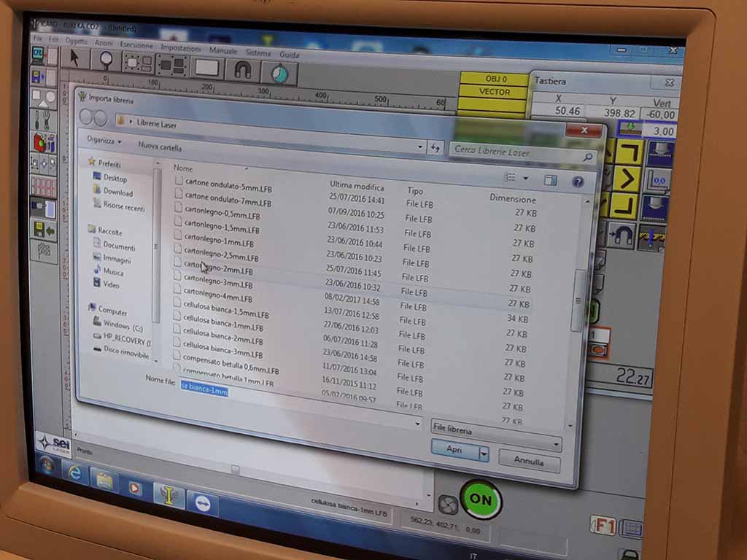Select file cartonlegno-3mm.LFB
The width and height of the screenshot is (747, 560).
point(218,281)
